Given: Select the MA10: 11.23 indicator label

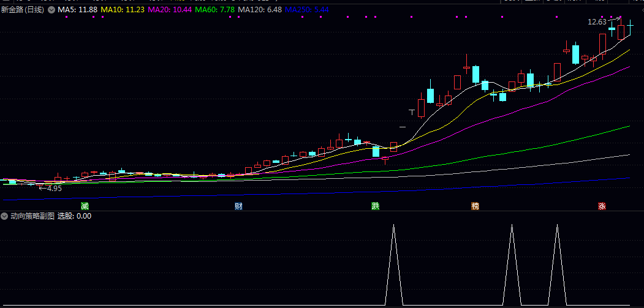Looking at the screenshot, I should click(123, 10).
